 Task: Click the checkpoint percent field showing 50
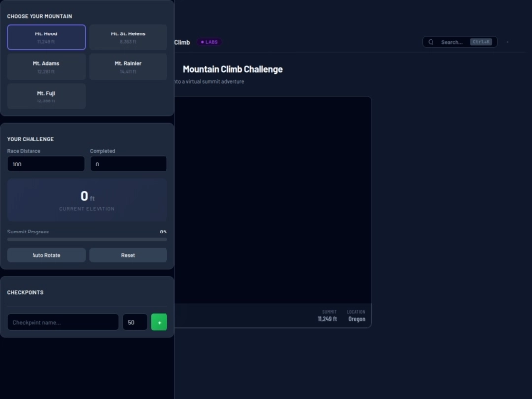[x=135, y=322]
